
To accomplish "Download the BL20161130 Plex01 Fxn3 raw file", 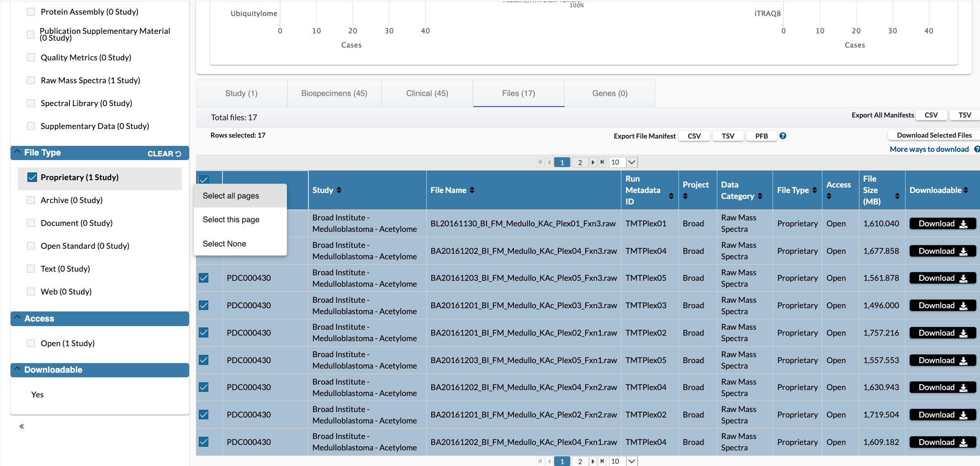I will (942, 224).
